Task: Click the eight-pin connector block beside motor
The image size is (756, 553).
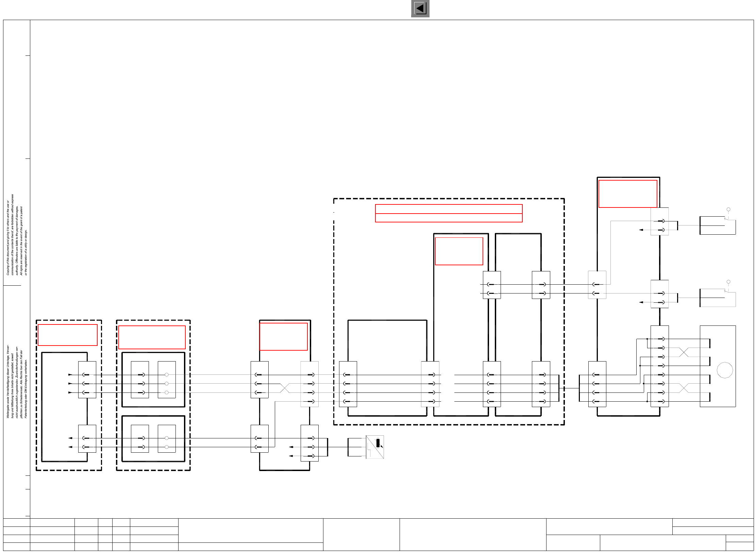Action: [x=659, y=366]
